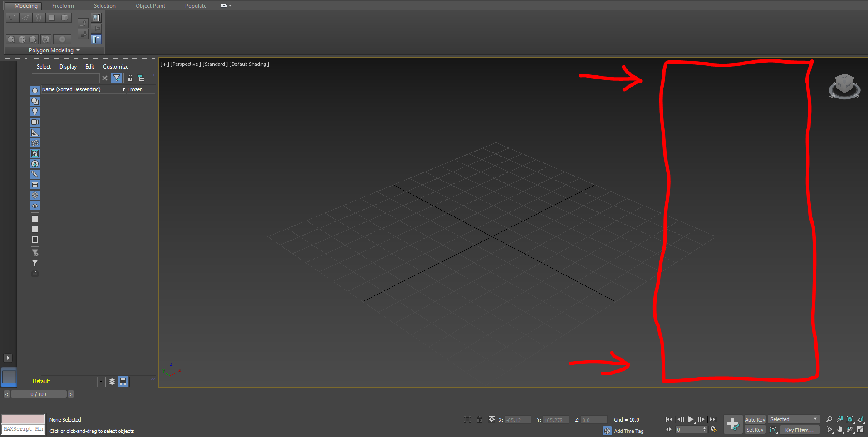Toggle display of helpers in Scene Explorer

point(35,132)
